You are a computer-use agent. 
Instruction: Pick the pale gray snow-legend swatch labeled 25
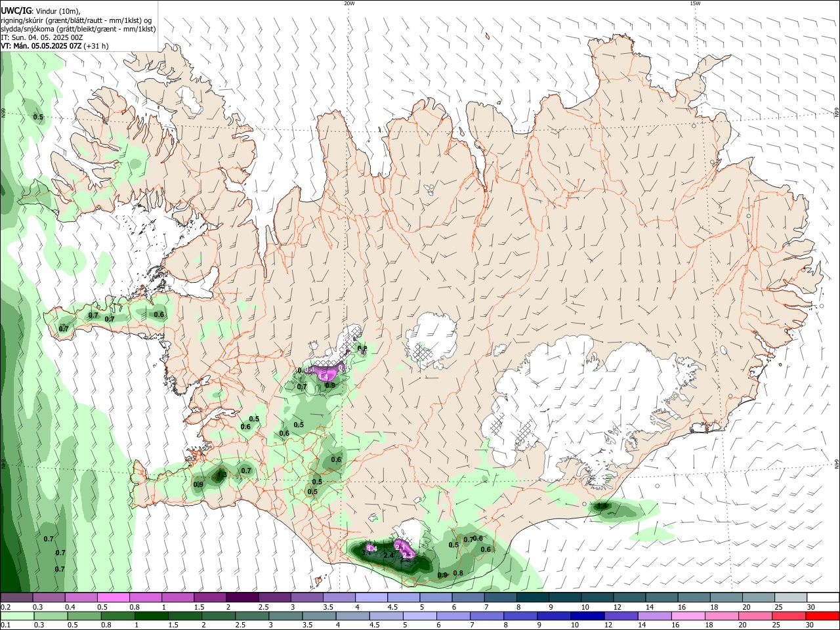[791, 597]
